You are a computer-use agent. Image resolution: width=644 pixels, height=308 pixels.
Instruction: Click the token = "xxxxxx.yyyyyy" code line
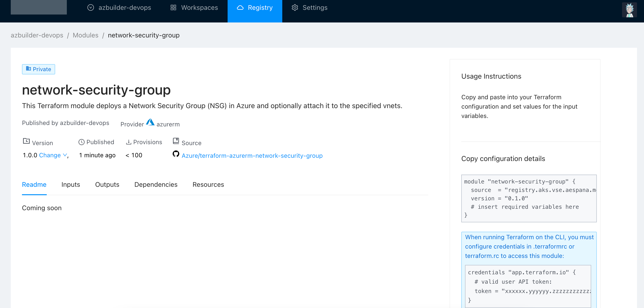[x=533, y=291]
